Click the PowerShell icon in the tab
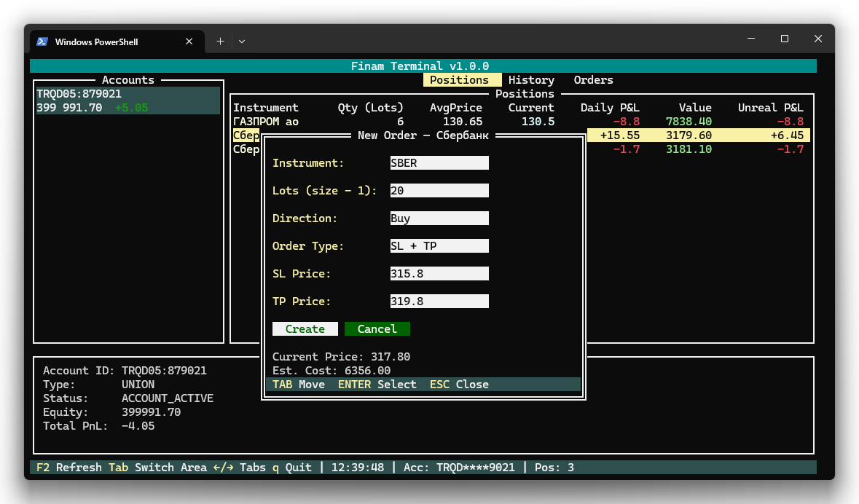 pyautogui.click(x=42, y=42)
